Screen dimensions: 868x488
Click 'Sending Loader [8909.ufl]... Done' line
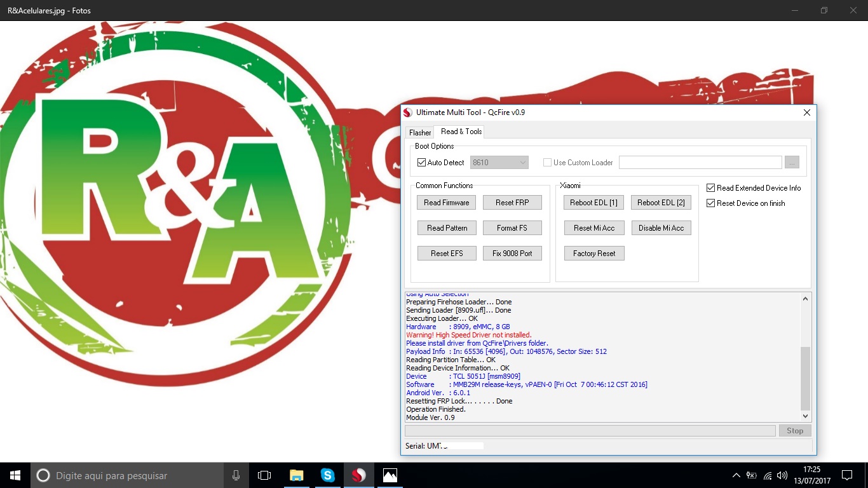click(459, 310)
